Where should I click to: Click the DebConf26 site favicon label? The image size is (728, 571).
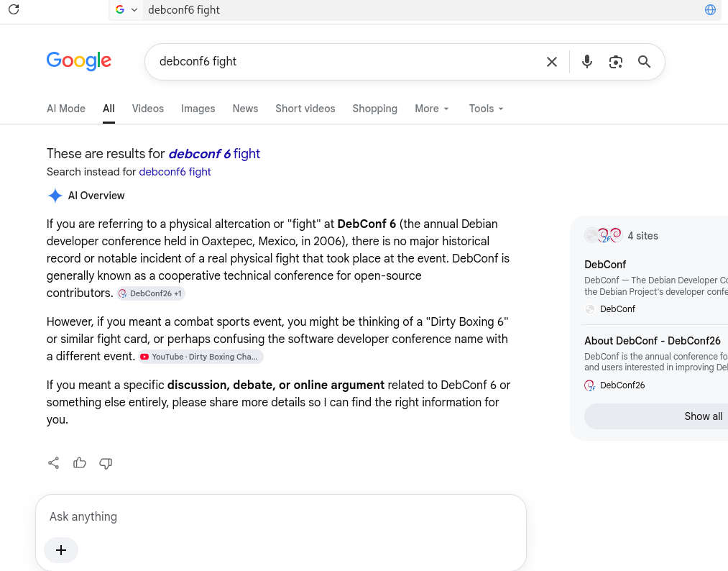click(x=614, y=385)
